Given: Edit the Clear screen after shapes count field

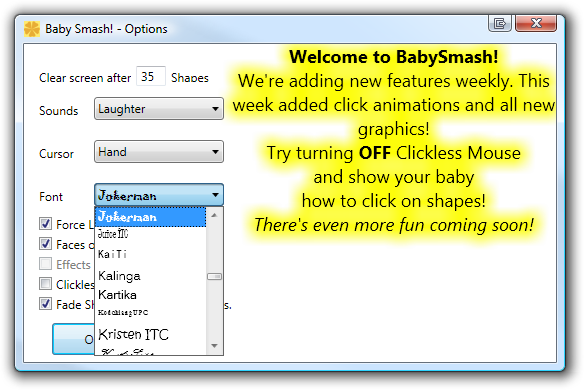Looking at the screenshot, I should (151, 76).
